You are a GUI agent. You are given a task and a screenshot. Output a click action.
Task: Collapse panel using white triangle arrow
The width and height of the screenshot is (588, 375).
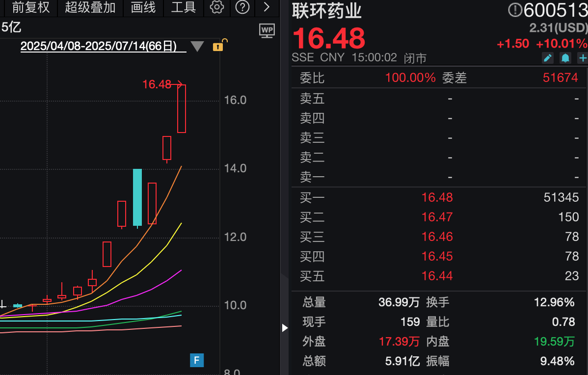(285, 328)
